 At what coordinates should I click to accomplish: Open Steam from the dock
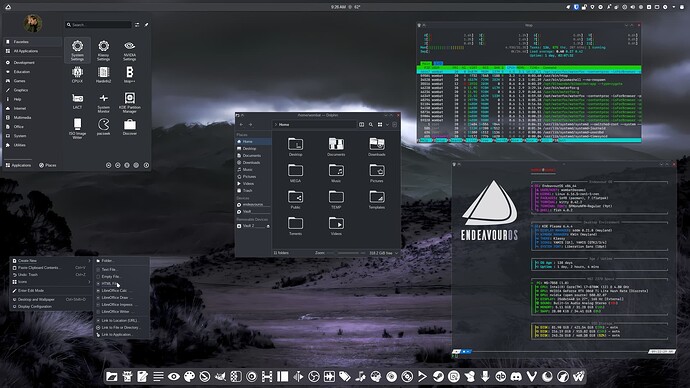click(438, 376)
